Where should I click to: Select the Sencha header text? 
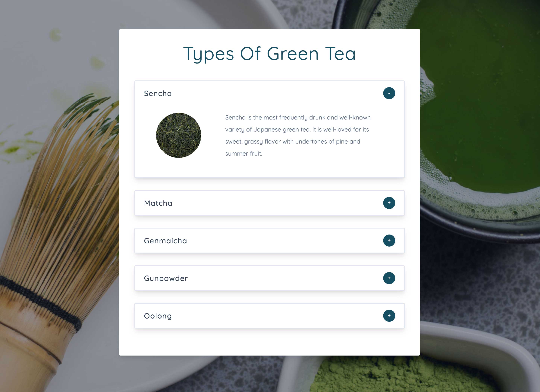(x=158, y=94)
